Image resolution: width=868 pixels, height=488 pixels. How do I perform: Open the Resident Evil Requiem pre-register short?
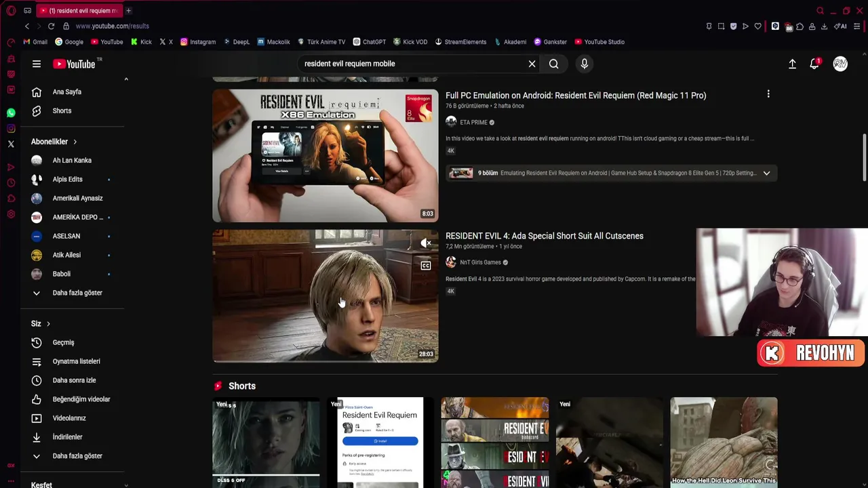click(x=380, y=443)
